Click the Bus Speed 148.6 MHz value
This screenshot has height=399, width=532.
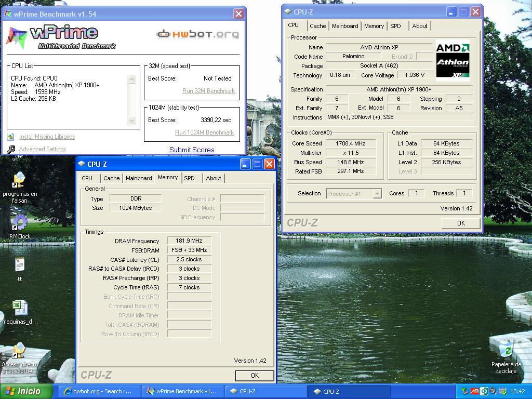351,162
